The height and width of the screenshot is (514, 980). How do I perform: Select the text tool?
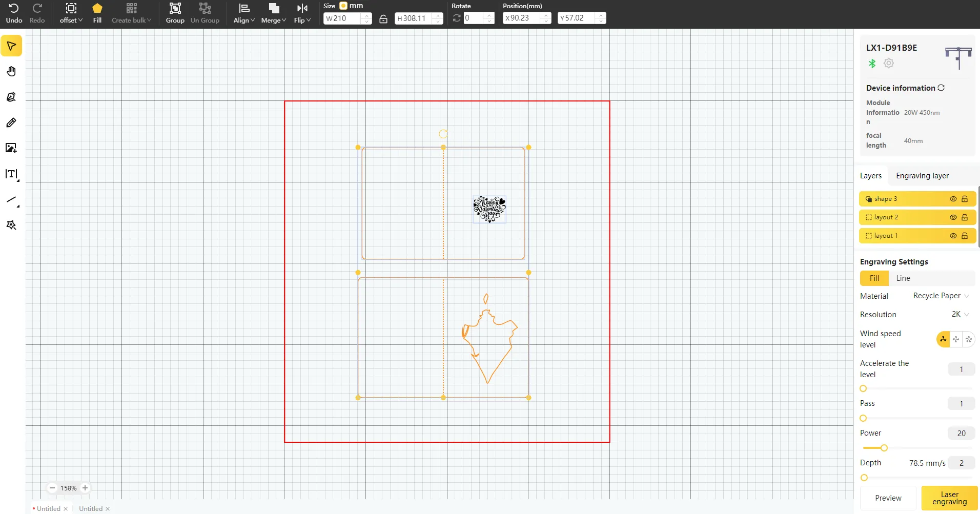(x=11, y=174)
